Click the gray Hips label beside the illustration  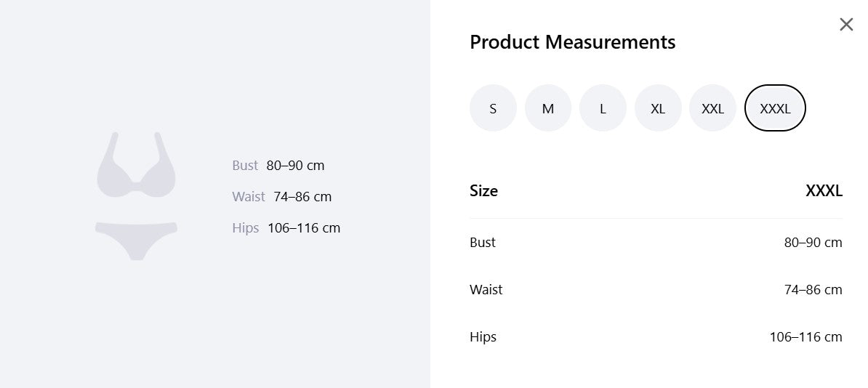coord(246,228)
